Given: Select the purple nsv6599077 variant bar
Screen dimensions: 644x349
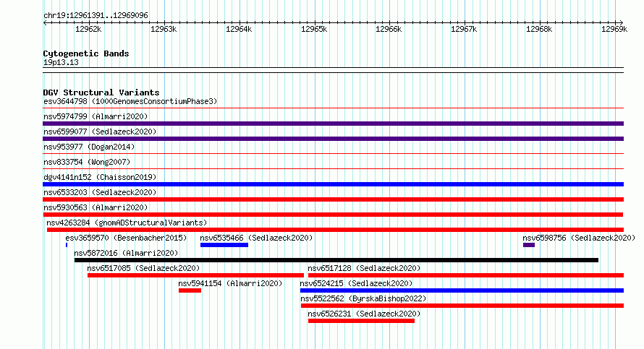Looking at the screenshot, I should coord(333,139).
